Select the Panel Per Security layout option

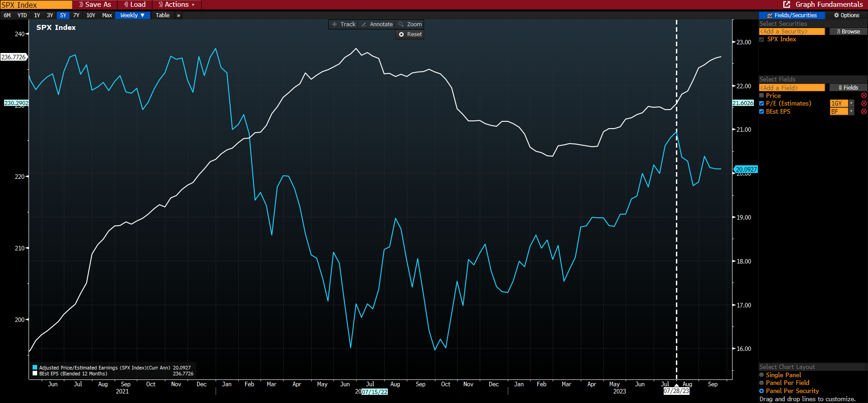(x=762, y=391)
